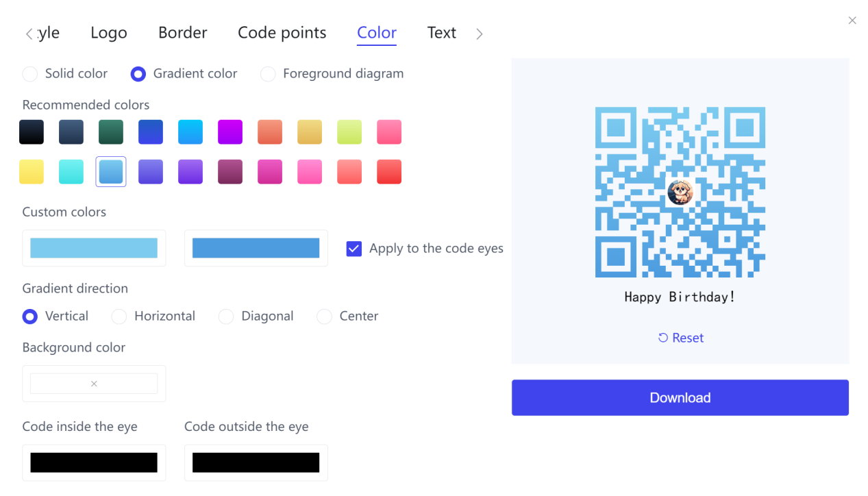
Task: Open the Background color picker field
Action: [x=94, y=384]
